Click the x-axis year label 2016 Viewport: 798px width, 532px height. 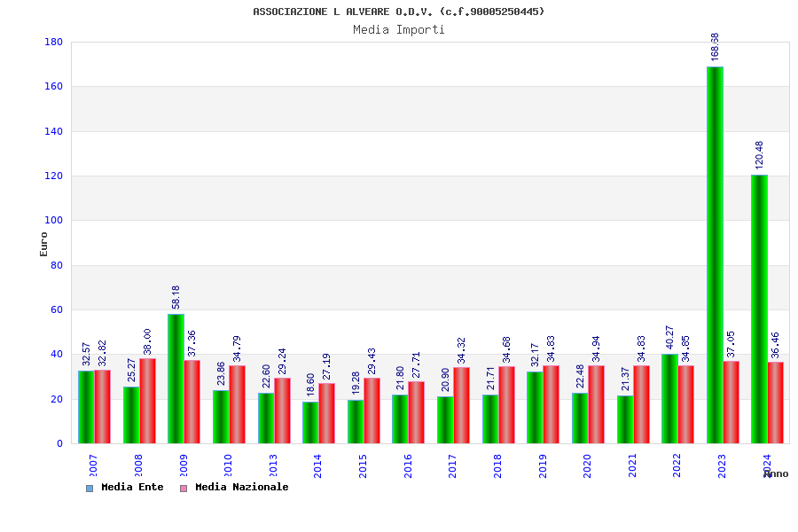(408, 465)
